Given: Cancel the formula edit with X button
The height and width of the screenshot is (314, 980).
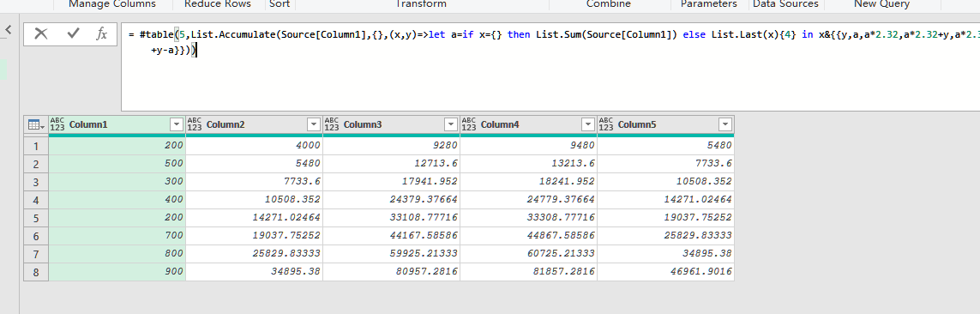Looking at the screenshot, I should click(41, 33).
